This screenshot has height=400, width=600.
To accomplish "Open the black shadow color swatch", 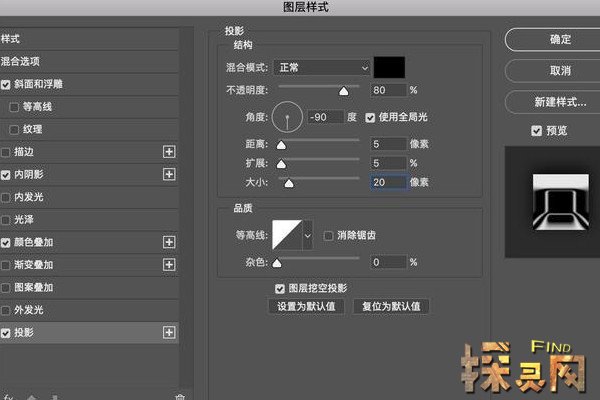I will click(388, 68).
